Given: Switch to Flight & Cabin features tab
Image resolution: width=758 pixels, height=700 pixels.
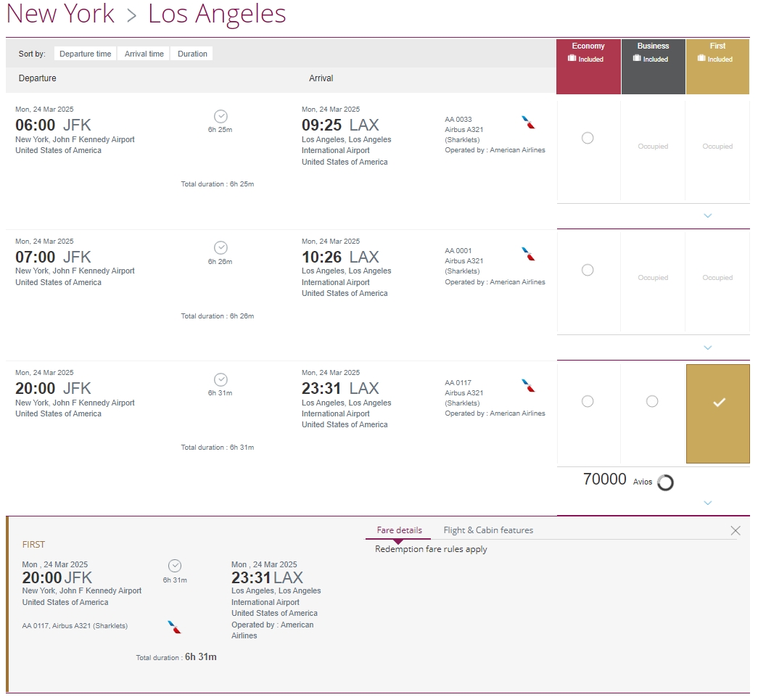Looking at the screenshot, I should 488,530.
